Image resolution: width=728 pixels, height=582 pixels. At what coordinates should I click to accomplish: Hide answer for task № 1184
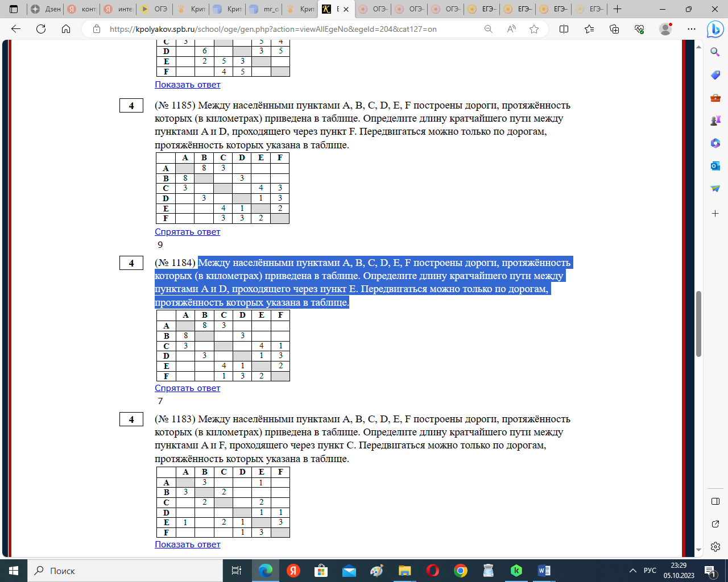[188, 388]
